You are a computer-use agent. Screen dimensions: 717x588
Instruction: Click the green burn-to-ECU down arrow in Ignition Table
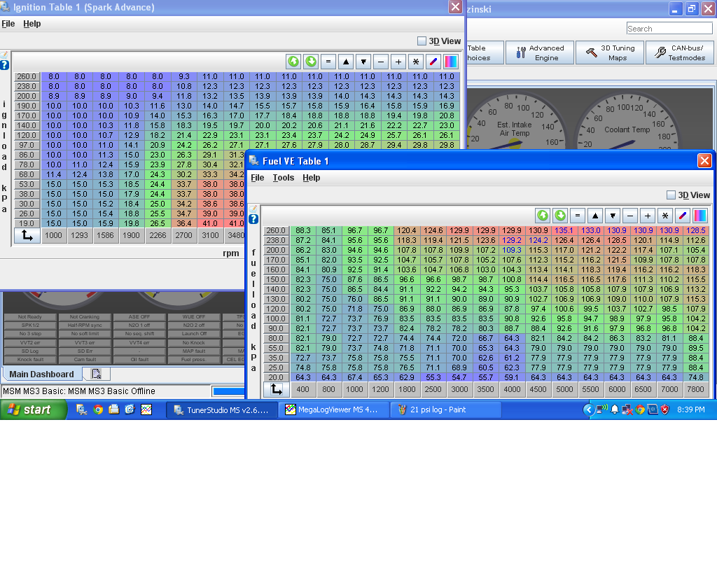click(311, 62)
